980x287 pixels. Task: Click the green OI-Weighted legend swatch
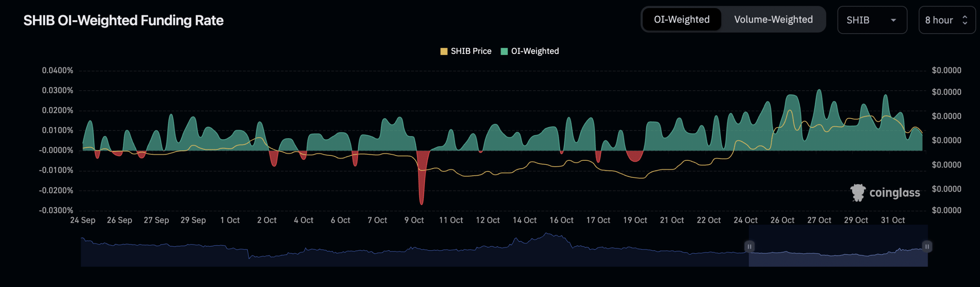504,52
